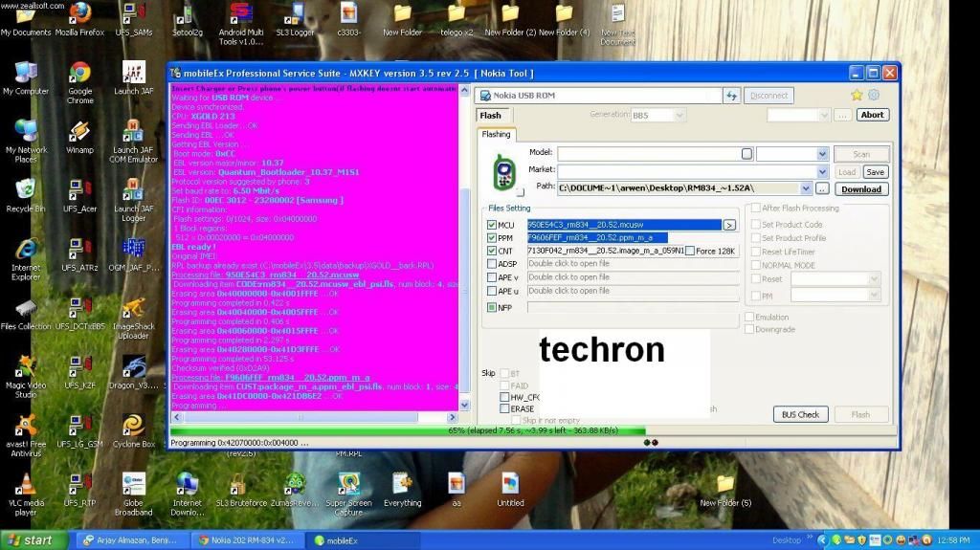Enable the ADSP file checkbox
The height and width of the screenshot is (550, 980).
[492, 264]
